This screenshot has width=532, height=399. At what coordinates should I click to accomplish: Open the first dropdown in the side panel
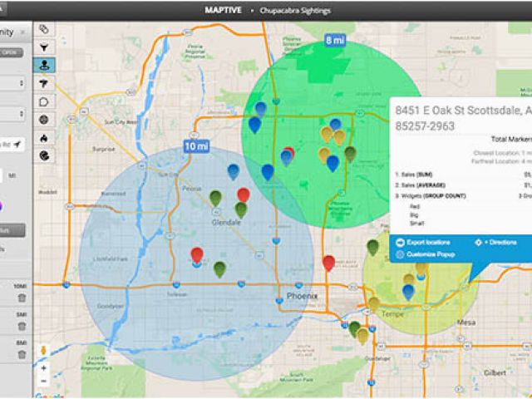(12, 83)
